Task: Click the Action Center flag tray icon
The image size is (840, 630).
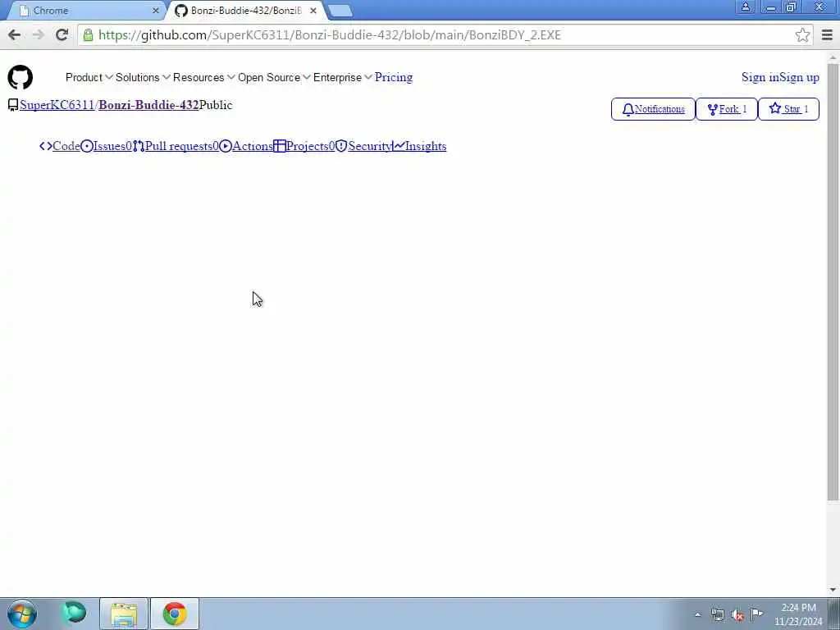Action: pos(756,614)
